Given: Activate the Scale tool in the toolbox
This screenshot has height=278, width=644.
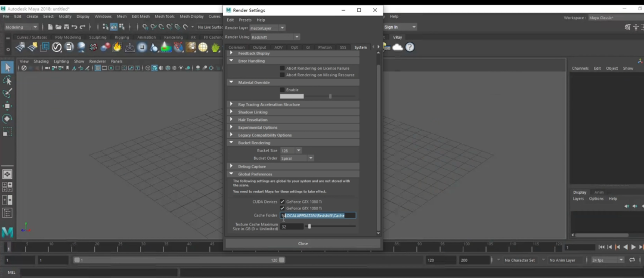Looking at the screenshot, I should pos(7,132).
